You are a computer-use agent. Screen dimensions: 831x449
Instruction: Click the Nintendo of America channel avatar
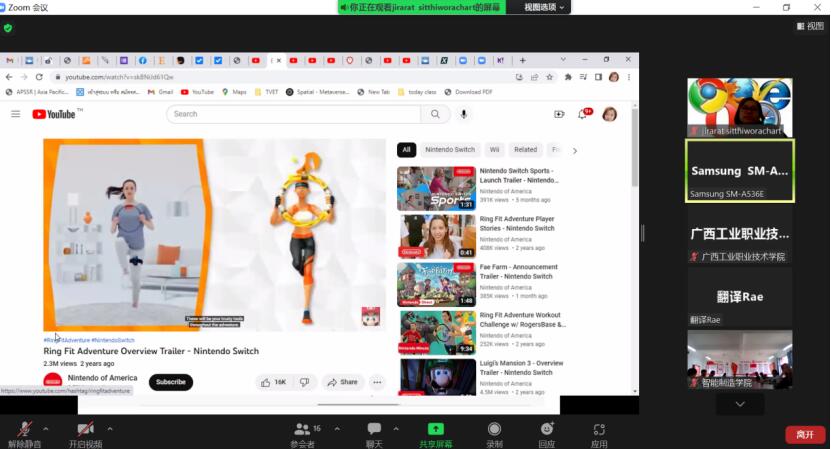[52, 381]
